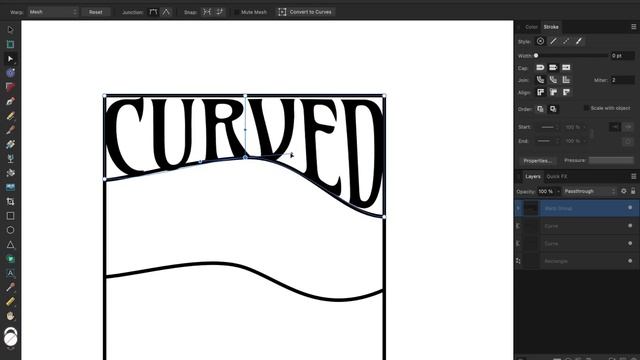Open the layer Opacity dropdown arrow
The width and height of the screenshot is (640, 360).
558,191
